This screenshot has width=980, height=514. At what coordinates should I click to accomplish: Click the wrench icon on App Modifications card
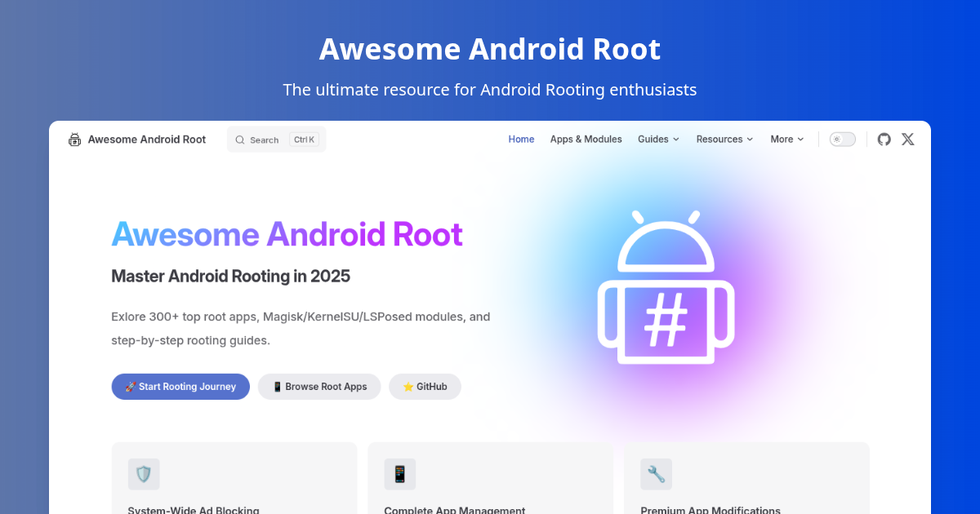pos(656,474)
